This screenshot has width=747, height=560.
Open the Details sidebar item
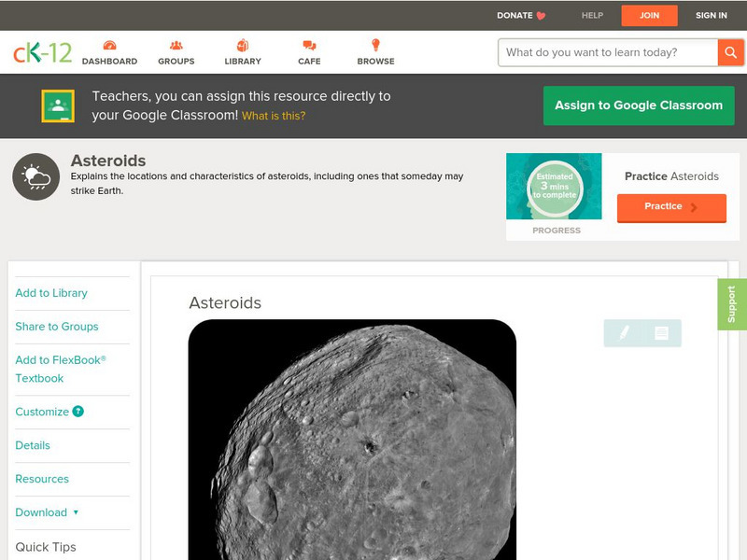coord(33,445)
